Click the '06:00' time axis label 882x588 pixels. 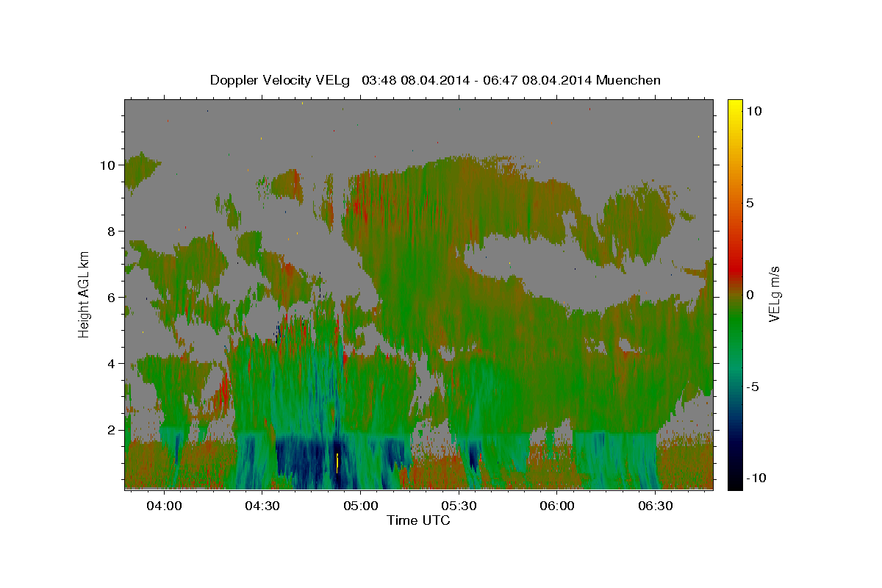pyautogui.click(x=557, y=506)
